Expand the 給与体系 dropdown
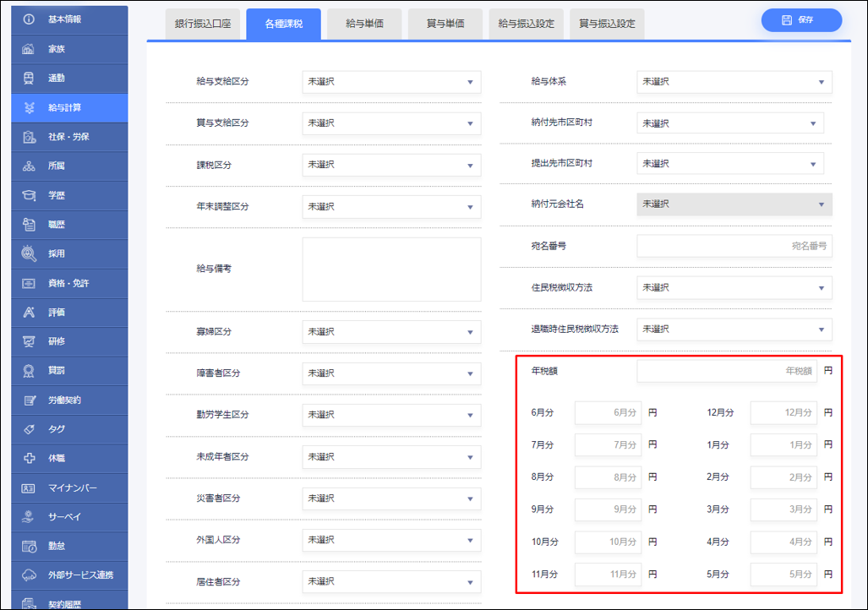Screen dimensions: 868x610 coord(734,82)
